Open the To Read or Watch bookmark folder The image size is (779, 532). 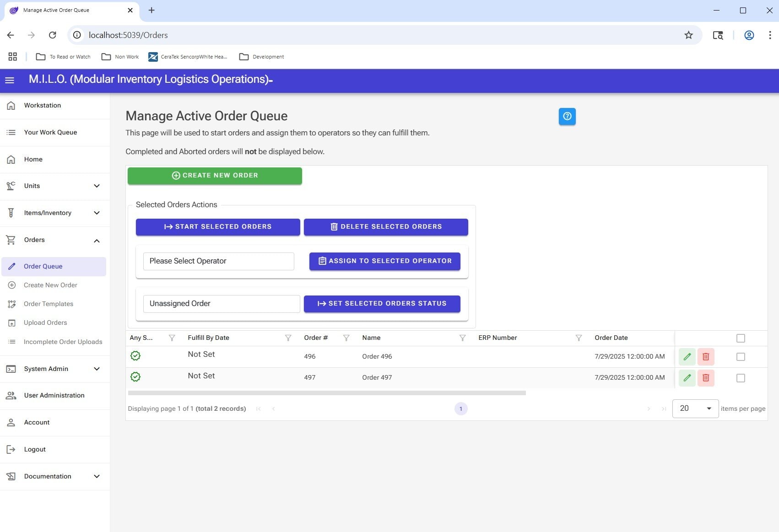[63, 57]
